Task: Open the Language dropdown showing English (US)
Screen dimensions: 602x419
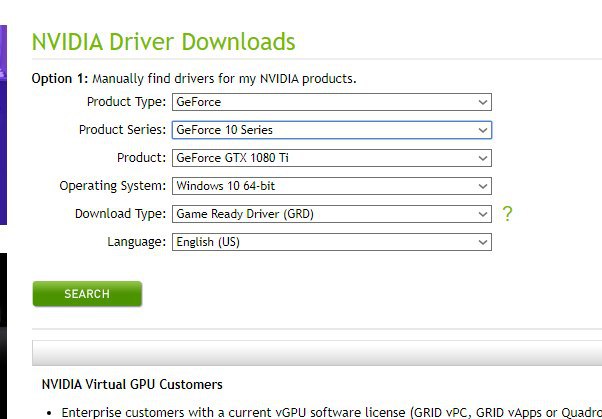Action: click(332, 242)
